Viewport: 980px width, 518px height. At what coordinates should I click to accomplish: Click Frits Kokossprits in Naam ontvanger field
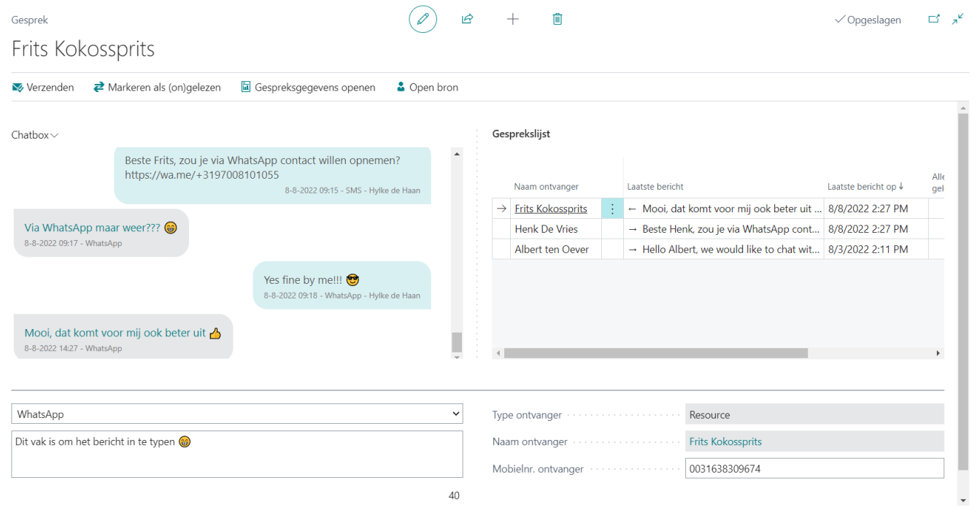(x=725, y=441)
